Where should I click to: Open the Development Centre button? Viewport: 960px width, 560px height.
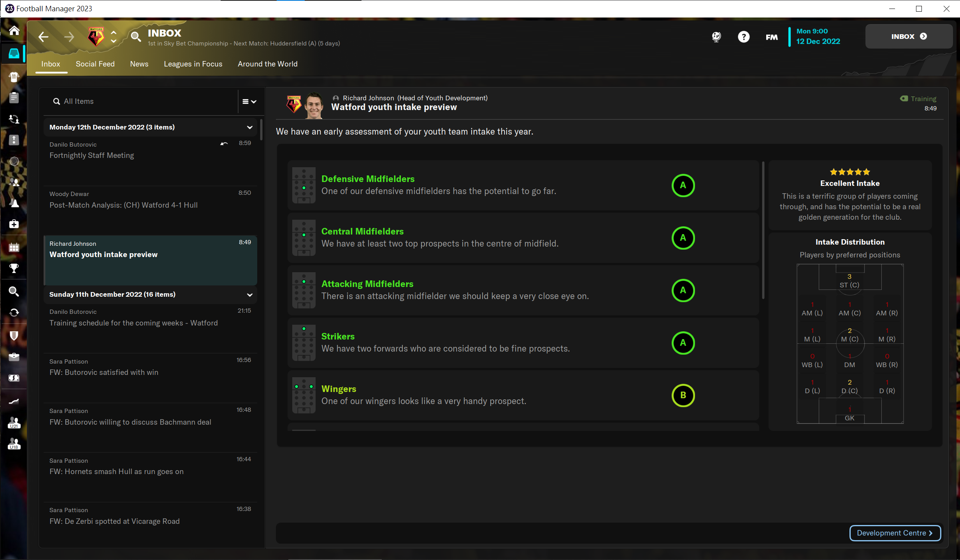tap(895, 533)
